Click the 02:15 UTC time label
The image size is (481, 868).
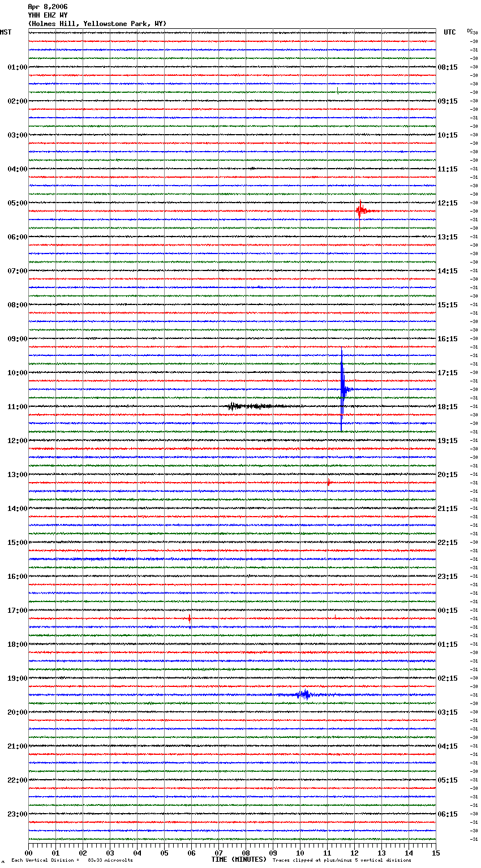click(448, 678)
